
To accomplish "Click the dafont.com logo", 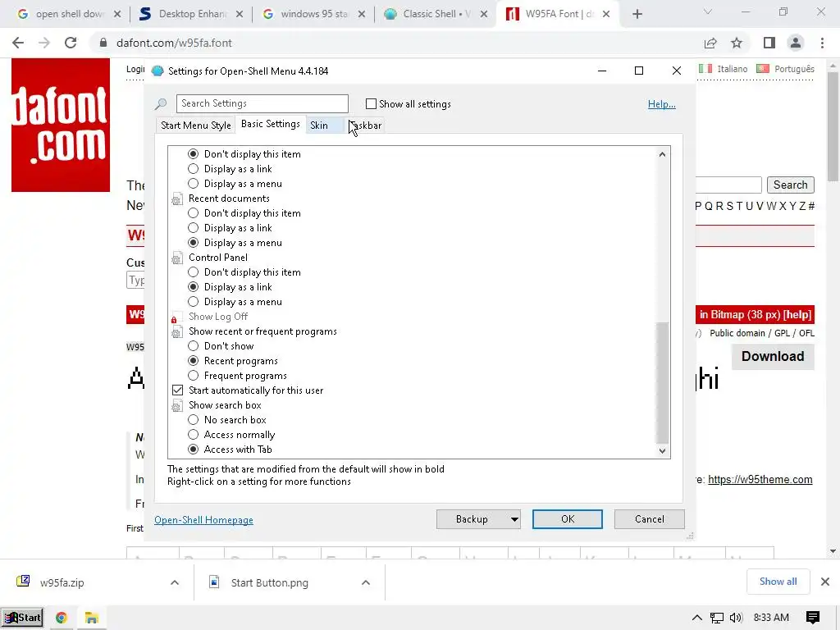I will pos(61,125).
